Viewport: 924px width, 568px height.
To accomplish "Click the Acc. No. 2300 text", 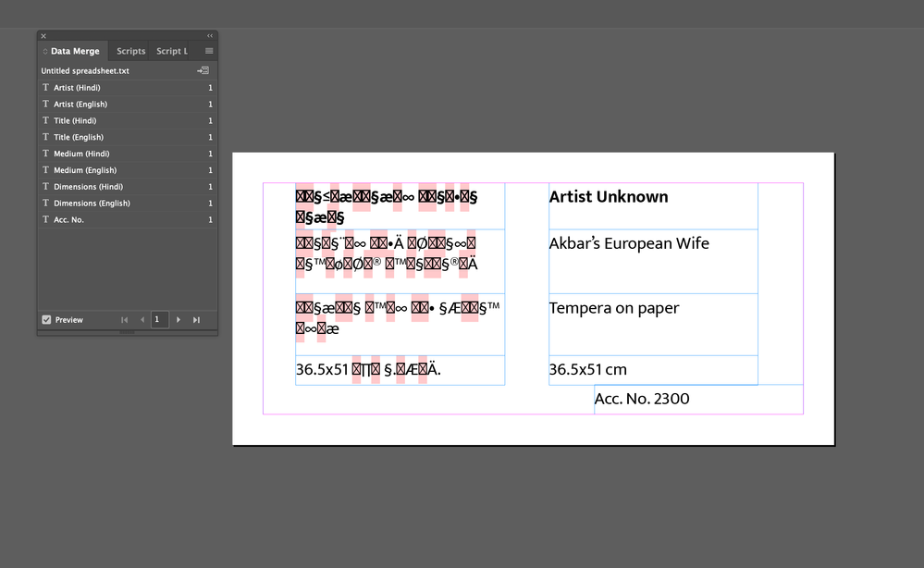I will pos(642,399).
